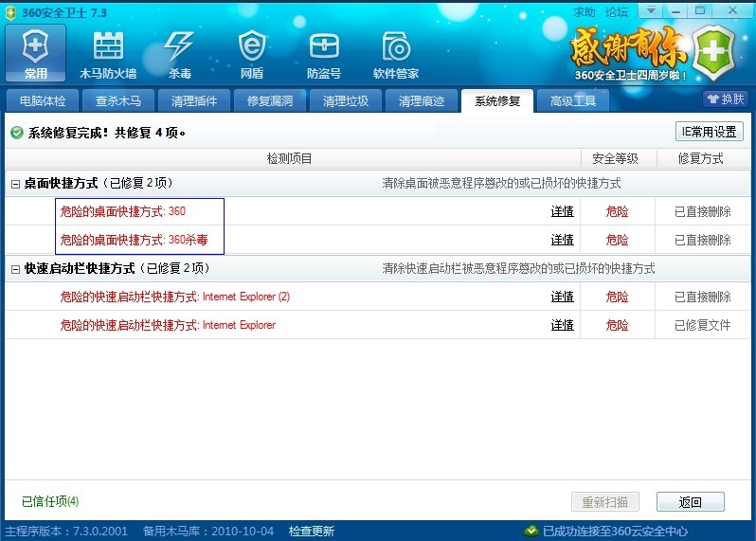The height and width of the screenshot is (541, 756).
Task: Open 详情 for the last Internet Explorer row
Action: (x=562, y=325)
